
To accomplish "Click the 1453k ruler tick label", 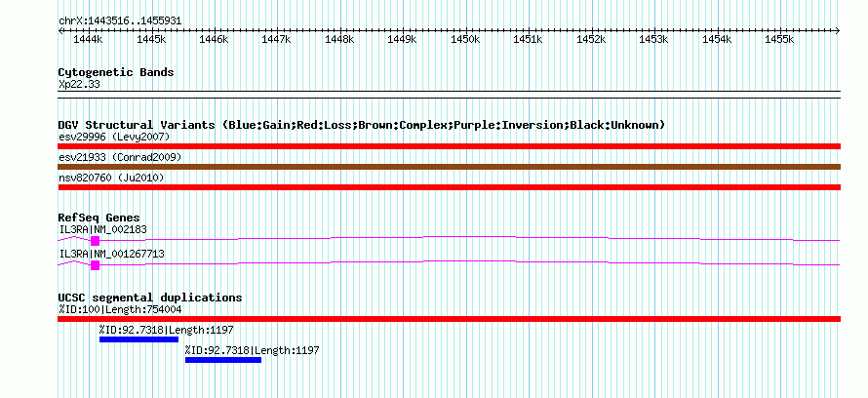I will coord(653,40).
